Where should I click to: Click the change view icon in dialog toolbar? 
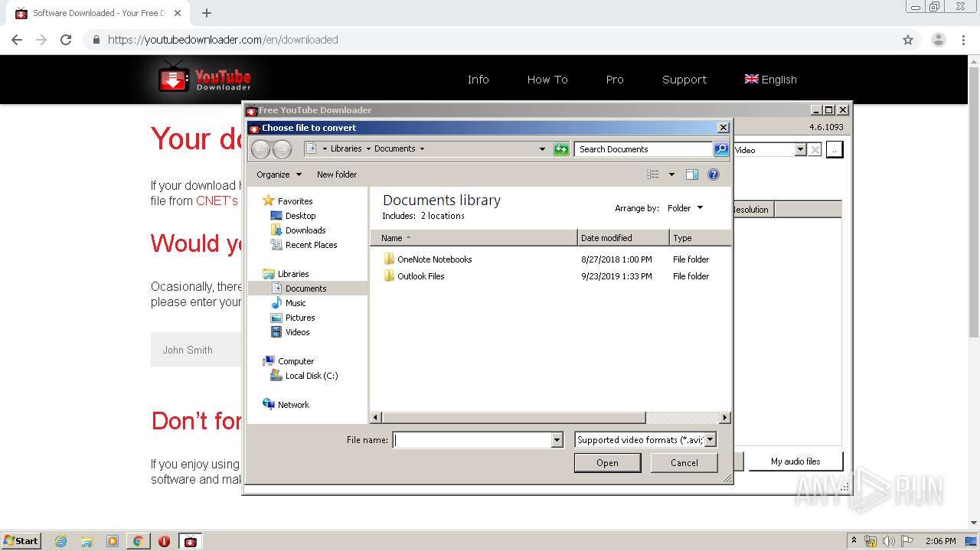(x=652, y=174)
